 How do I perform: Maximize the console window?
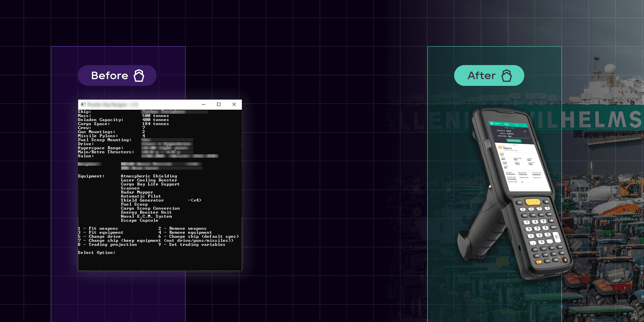point(219,104)
